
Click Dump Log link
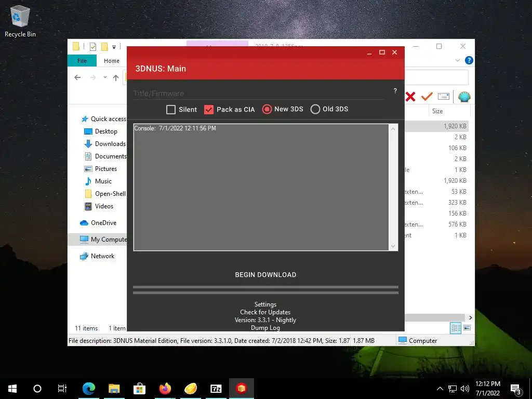tap(265, 328)
